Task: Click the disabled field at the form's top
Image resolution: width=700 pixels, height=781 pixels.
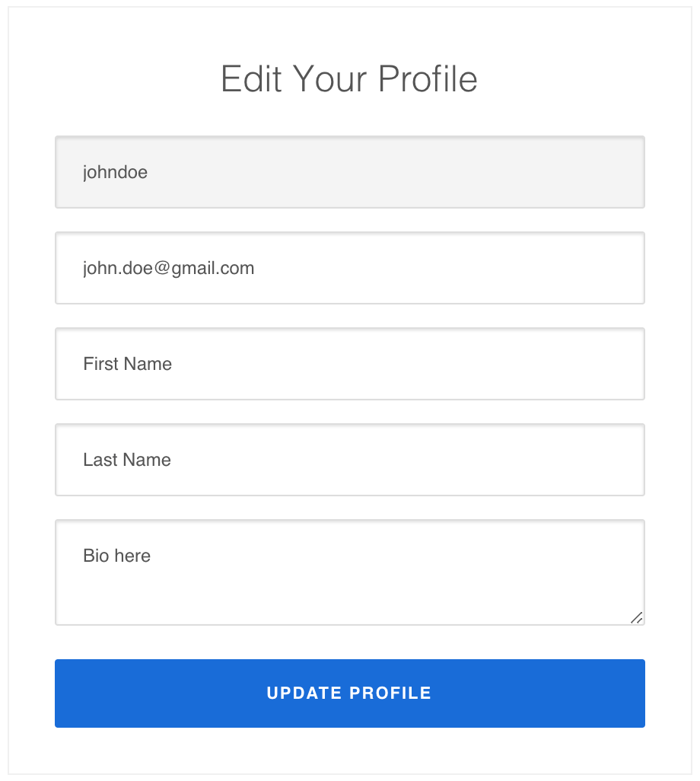Action: point(350,172)
